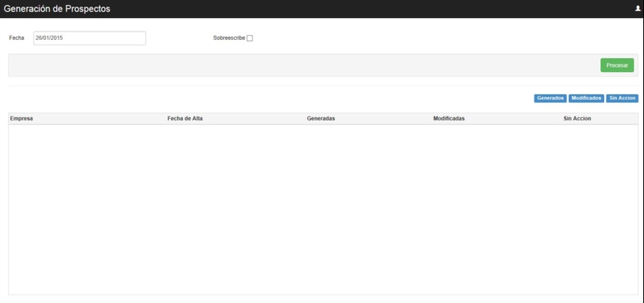The image size is (644, 303).
Task: Enable the Sobreescribe checkbox
Action: [250, 39]
